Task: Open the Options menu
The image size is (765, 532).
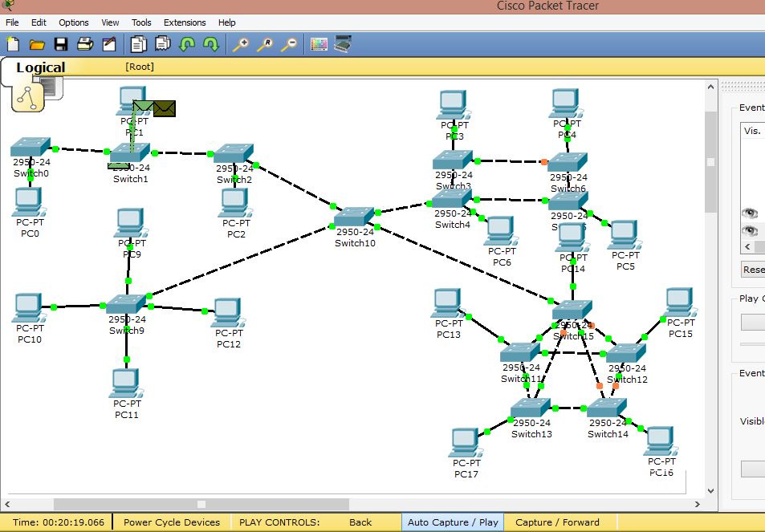Action: 73,22
